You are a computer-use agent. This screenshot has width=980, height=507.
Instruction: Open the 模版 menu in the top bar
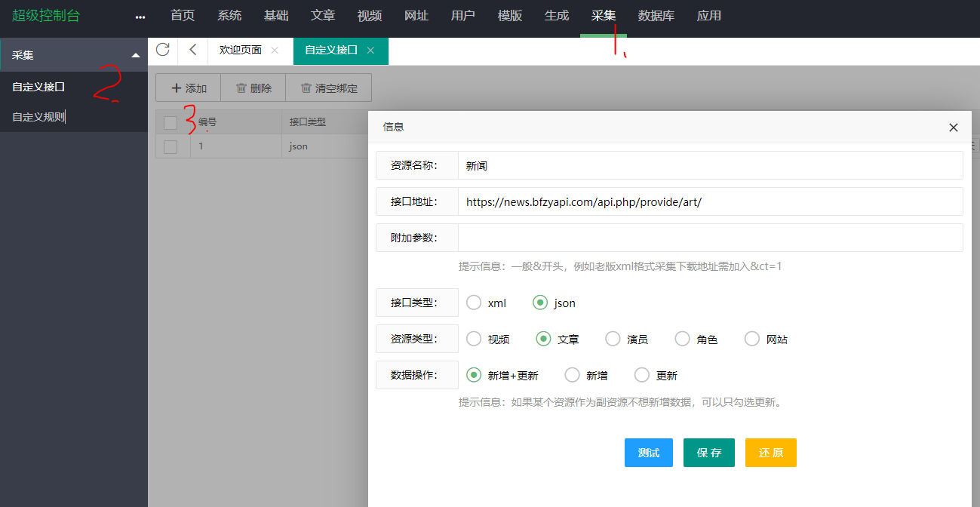pyautogui.click(x=509, y=15)
